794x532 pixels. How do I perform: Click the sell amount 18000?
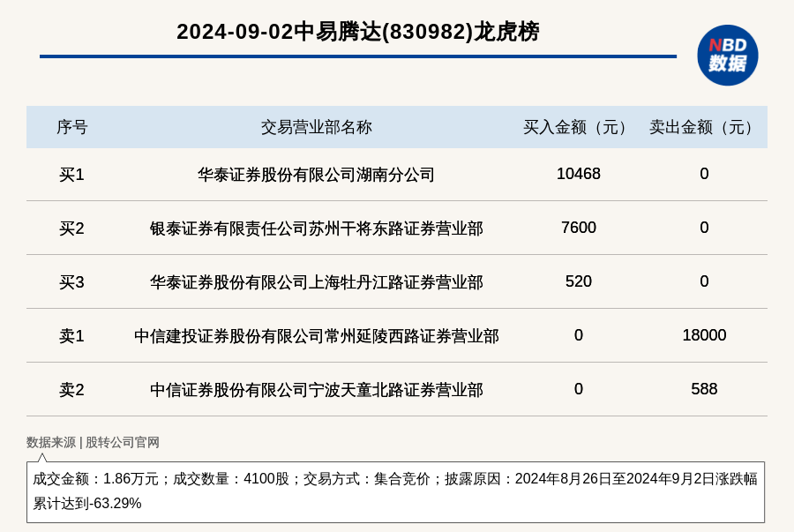click(704, 335)
